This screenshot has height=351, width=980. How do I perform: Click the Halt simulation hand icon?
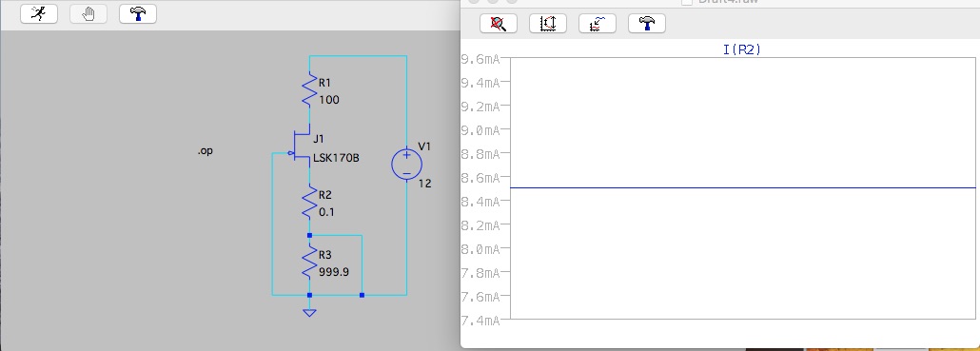coord(88,13)
